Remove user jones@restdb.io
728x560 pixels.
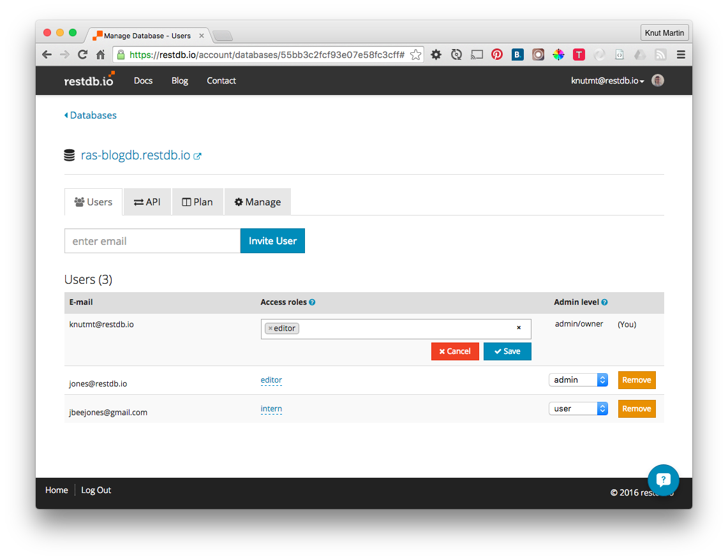pos(637,380)
